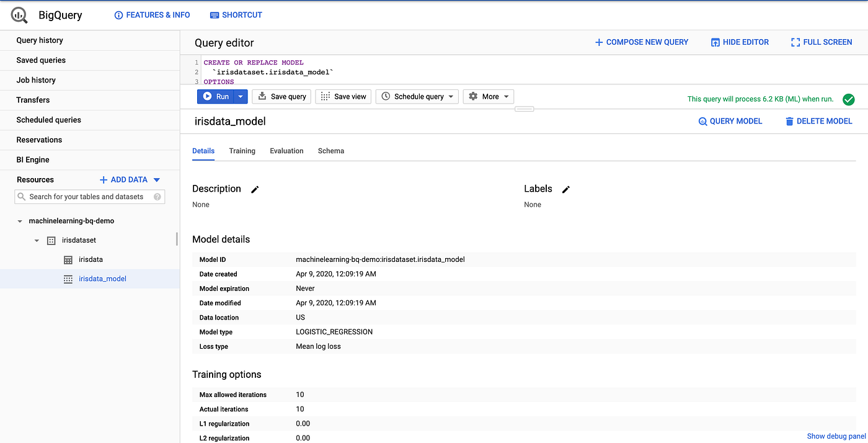Click the Schedule query clock icon
Viewport: 868px width, 443px height.
(386, 96)
